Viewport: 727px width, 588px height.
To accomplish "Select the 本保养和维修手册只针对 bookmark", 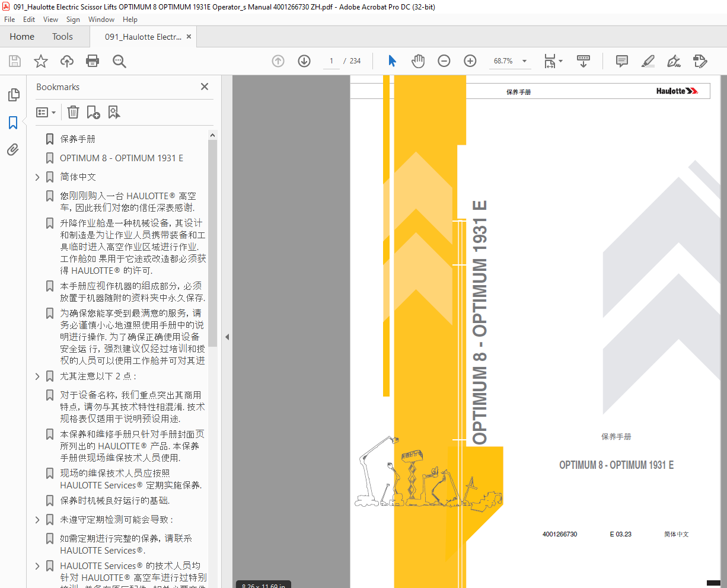I will pyautogui.click(x=132, y=446).
